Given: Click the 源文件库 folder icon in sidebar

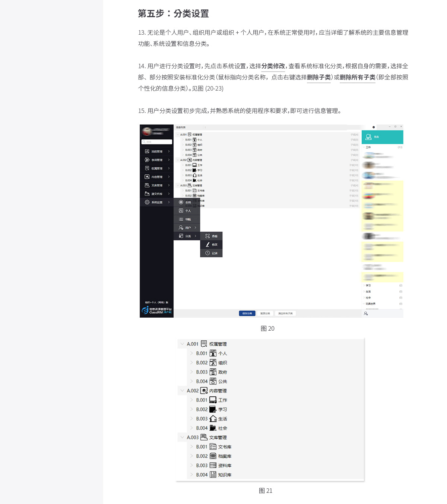Looking at the screenshot, I should [x=147, y=194].
